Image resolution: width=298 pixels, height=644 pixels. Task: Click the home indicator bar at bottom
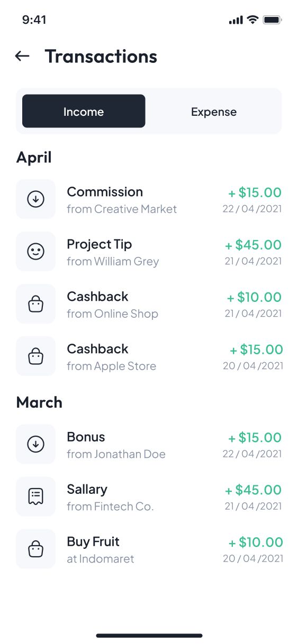click(x=149, y=635)
